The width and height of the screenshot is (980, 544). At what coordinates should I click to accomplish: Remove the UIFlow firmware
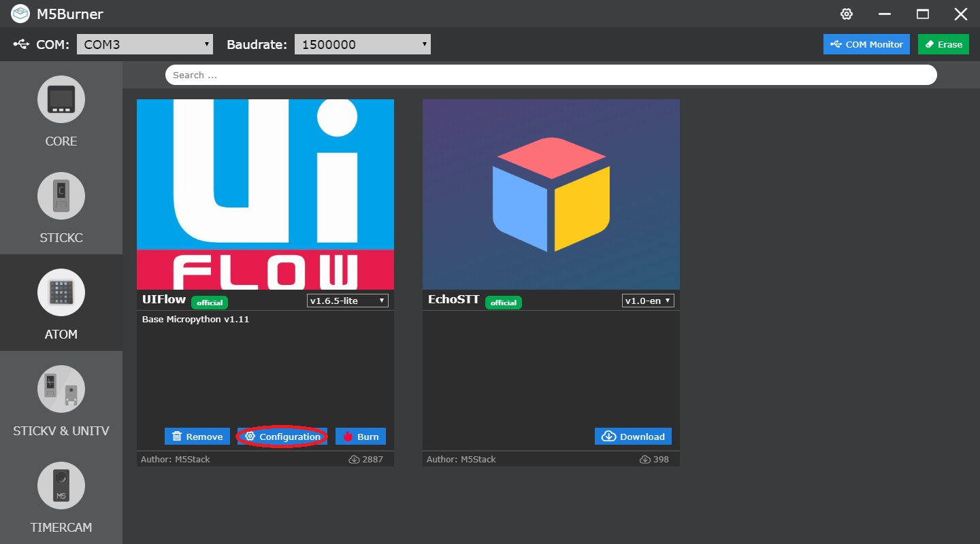point(197,436)
